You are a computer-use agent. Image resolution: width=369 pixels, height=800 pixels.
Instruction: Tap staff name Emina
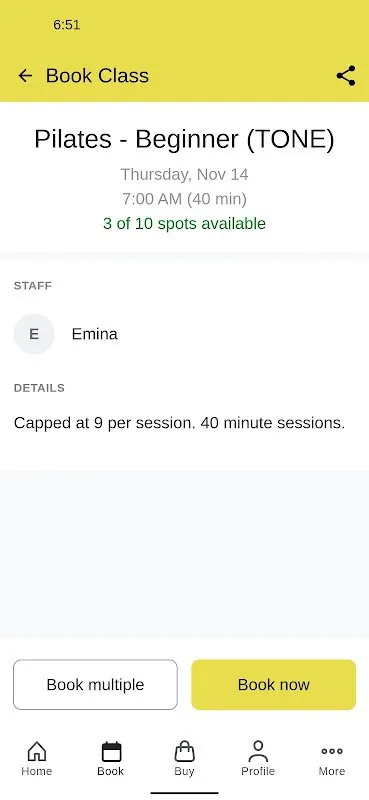tap(94, 334)
